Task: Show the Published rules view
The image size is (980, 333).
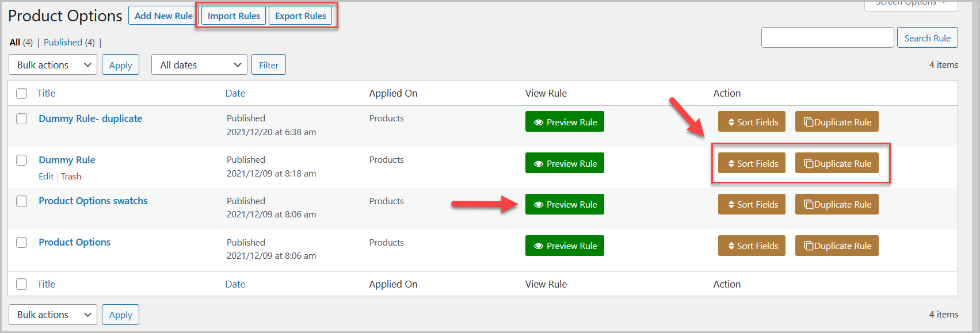Action: pyautogui.click(x=63, y=43)
